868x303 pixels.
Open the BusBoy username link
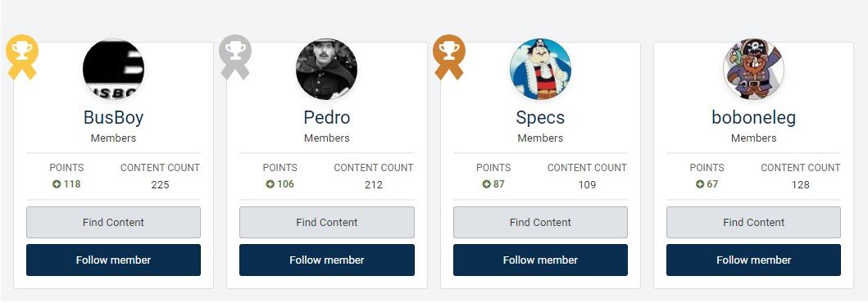(x=113, y=118)
